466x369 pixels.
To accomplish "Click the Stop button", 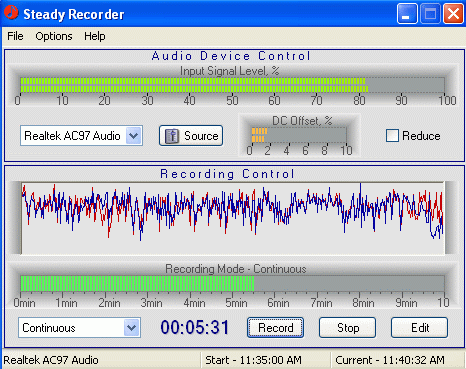I will coord(348,328).
